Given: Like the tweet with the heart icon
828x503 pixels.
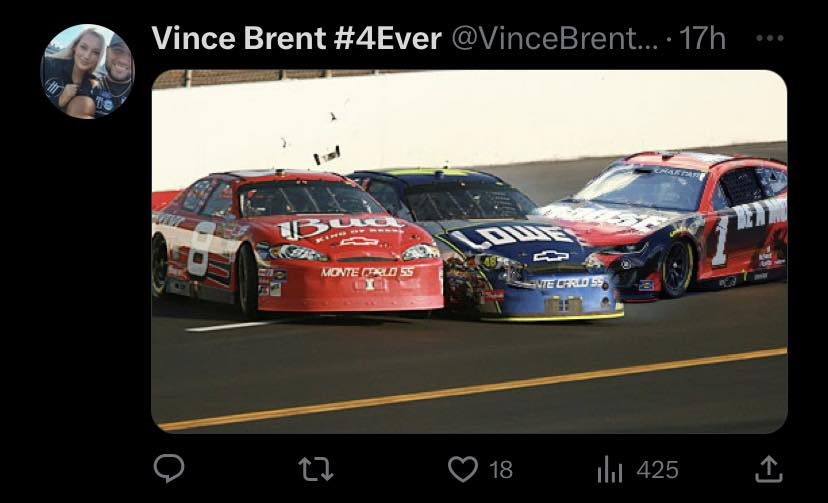Looking at the screenshot, I should 463,469.
